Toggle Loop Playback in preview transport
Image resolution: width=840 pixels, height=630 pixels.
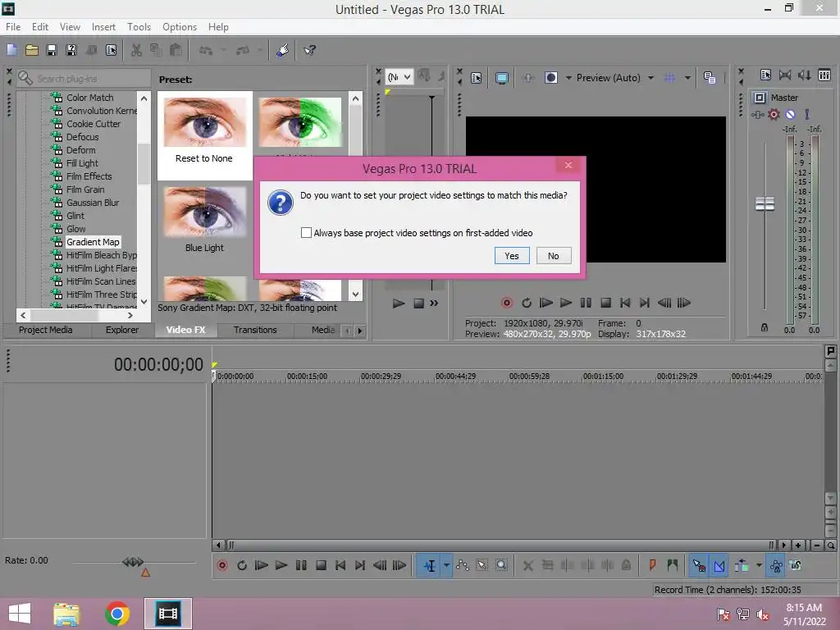point(526,304)
